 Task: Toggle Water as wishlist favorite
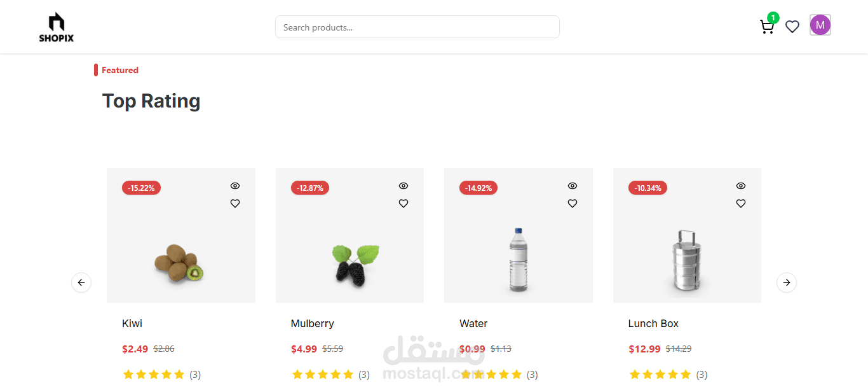click(x=573, y=204)
